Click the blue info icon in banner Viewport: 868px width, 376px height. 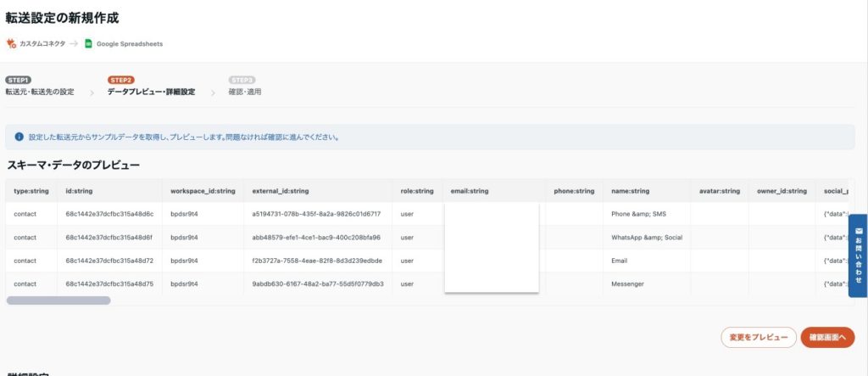pyautogui.click(x=19, y=137)
